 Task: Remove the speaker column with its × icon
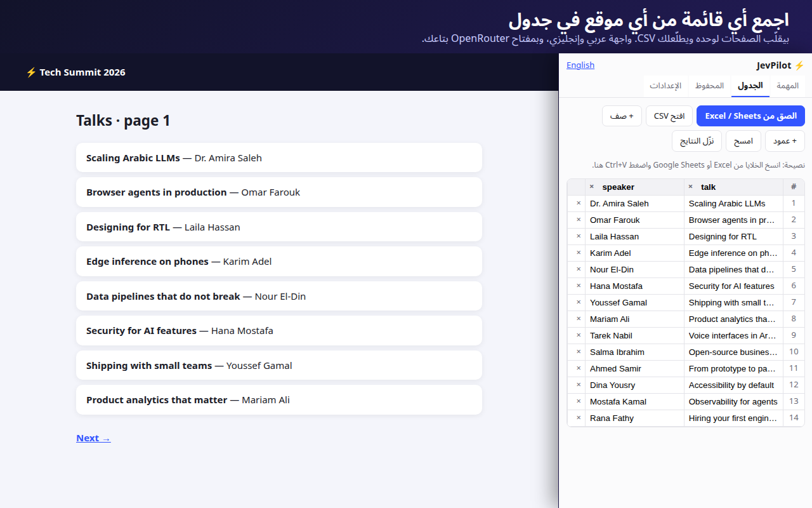click(x=592, y=187)
